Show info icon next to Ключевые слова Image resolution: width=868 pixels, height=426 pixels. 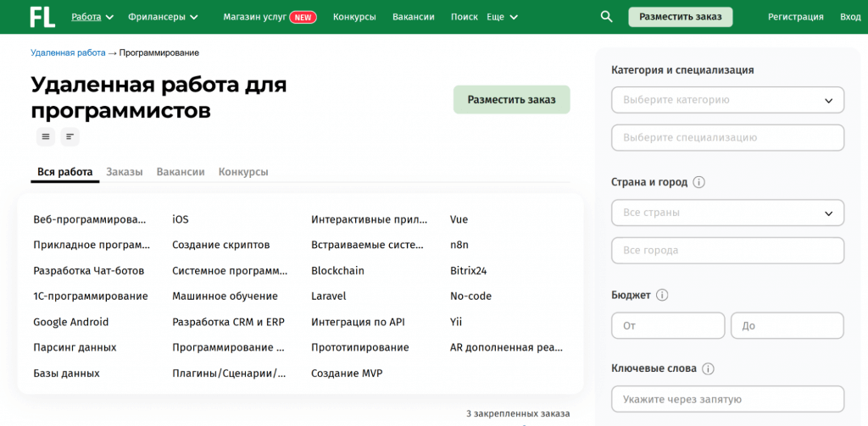click(x=708, y=368)
